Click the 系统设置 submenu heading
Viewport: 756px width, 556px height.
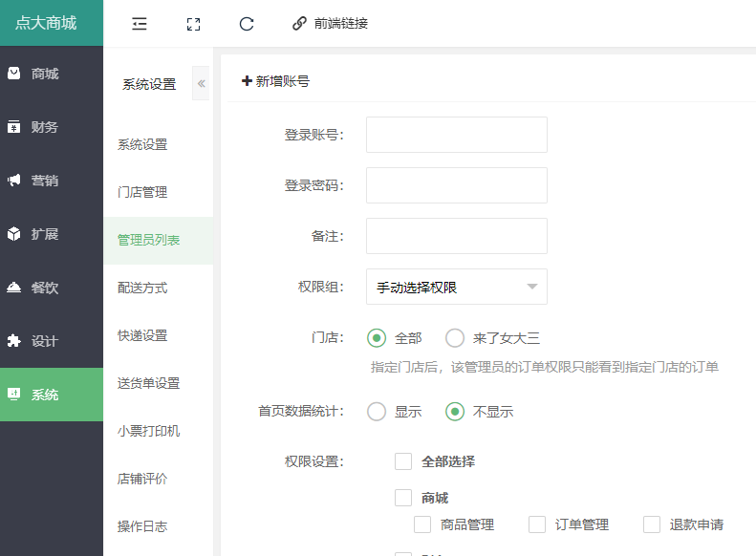click(149, 84)
